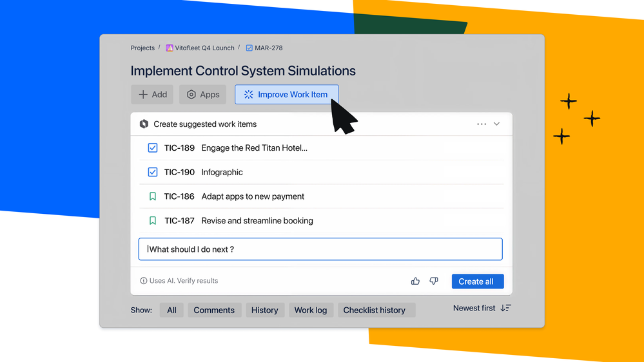
Task: Click the MAR-278 task type icon
Action: tap(249, 48)
